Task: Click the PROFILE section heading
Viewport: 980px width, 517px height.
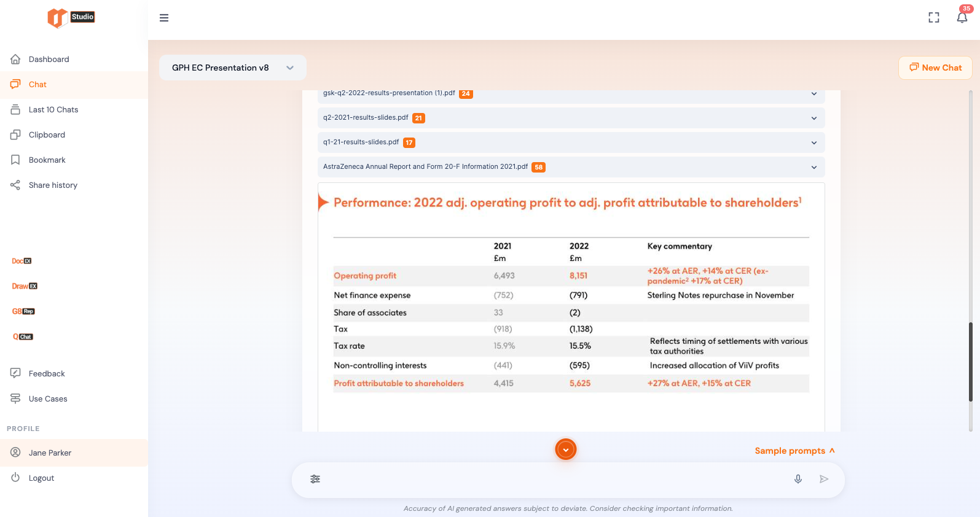Action: 23,429
